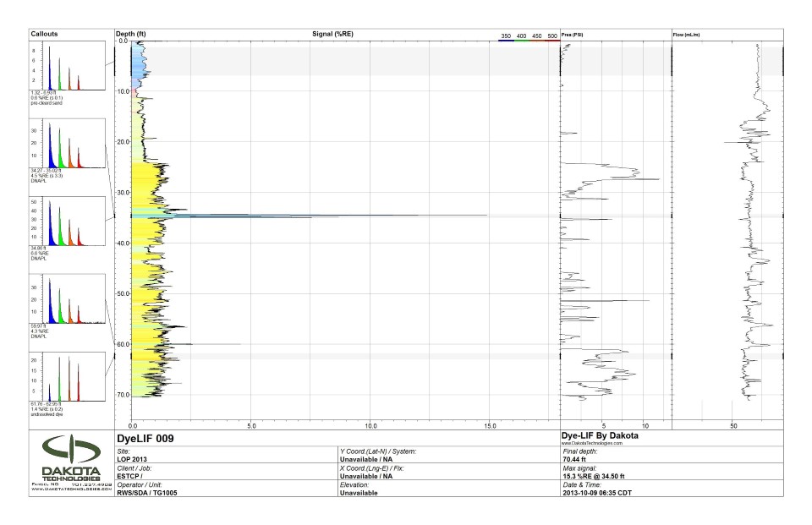812x525 pixels.
Task: Select the 500 nm red legend swatch
Action: (x=552, y=41)
